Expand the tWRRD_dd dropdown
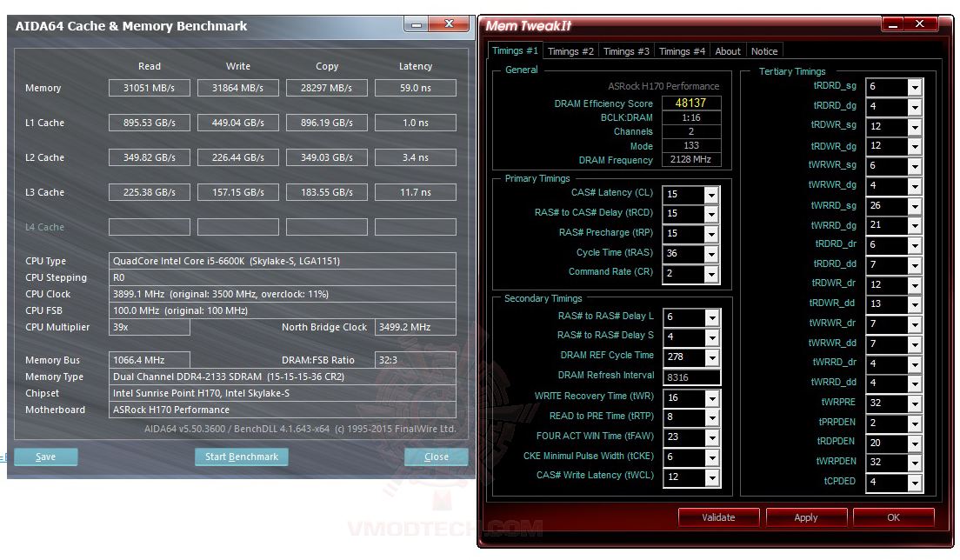Viewport: 960px width, 560px height. point(915,384)
